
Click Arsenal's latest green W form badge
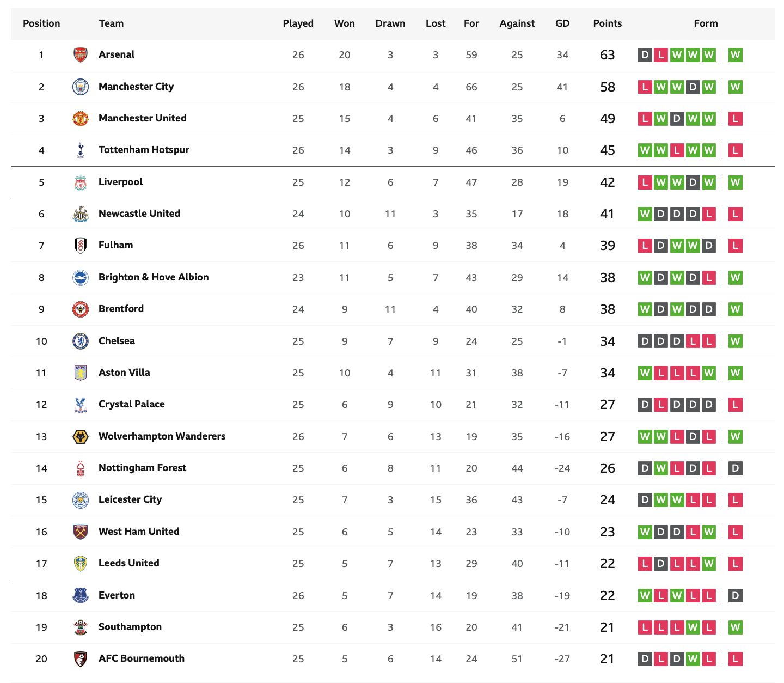tap(735, 54)
